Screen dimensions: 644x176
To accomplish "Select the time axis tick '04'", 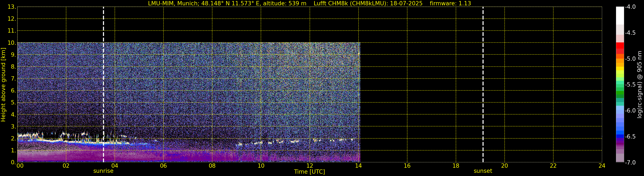I will point(115,166).
